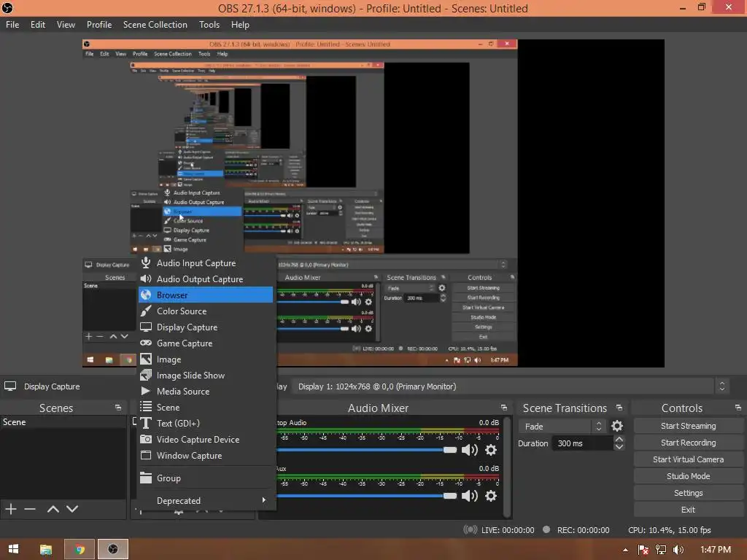The height and width of the screenshot is (560, 747).
Task: Pop out the Scene Transitions dock
Action: point(619,408)
